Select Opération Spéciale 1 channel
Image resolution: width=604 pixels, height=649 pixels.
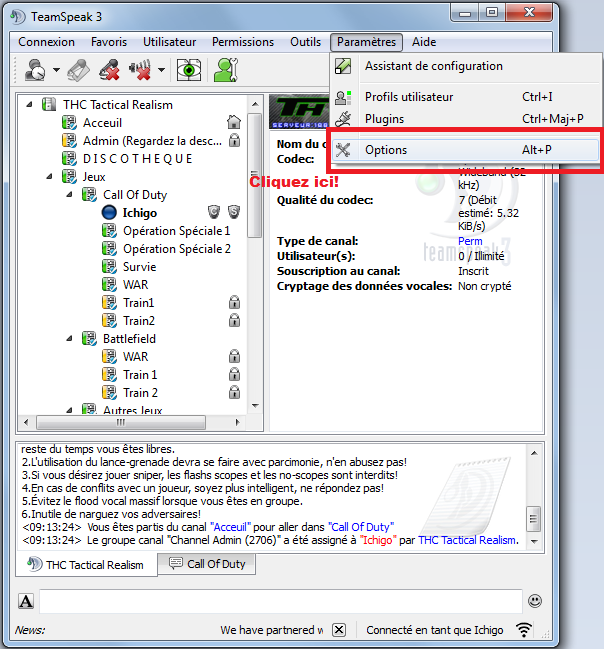click(176, 231)
